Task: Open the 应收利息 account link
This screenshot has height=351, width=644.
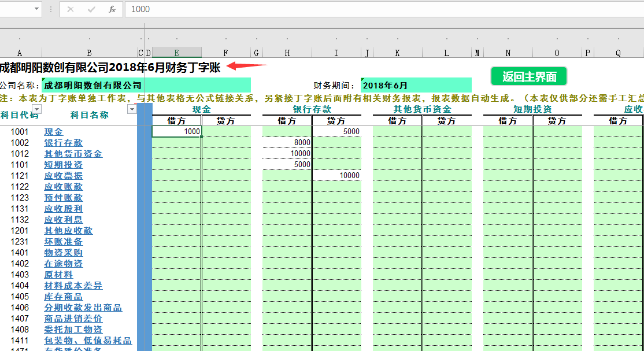Action: coord(63,220)
